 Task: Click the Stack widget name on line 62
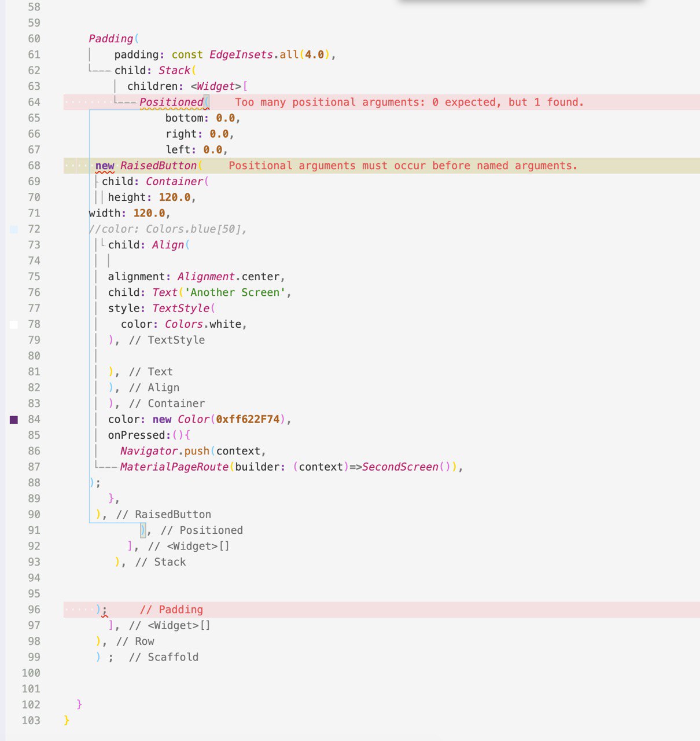point(174,71)
